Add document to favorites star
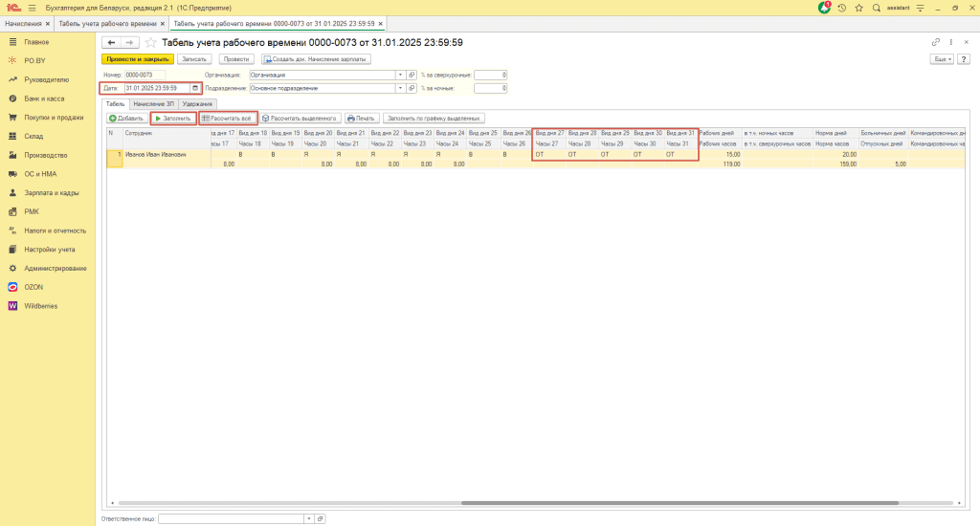Screen dimensions: 980x526 (150, 42)
